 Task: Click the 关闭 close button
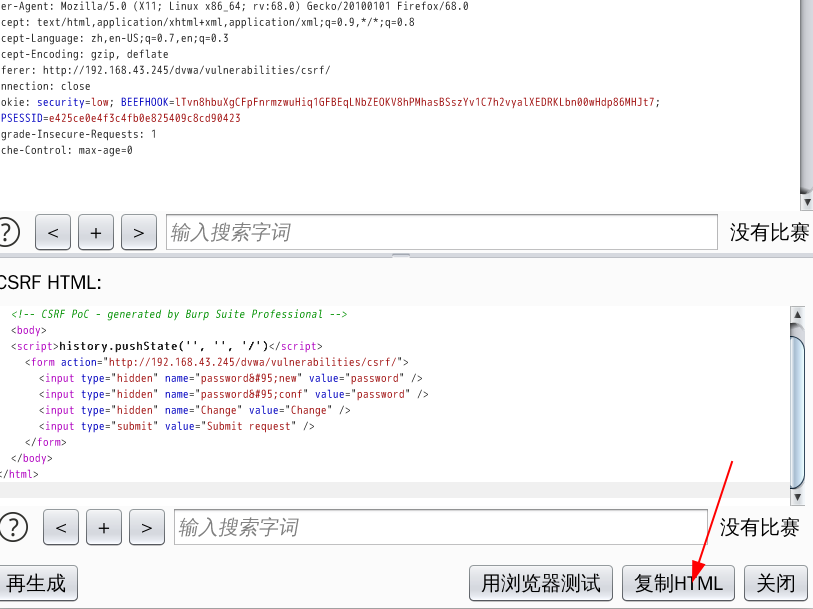[x=776, y=583]
